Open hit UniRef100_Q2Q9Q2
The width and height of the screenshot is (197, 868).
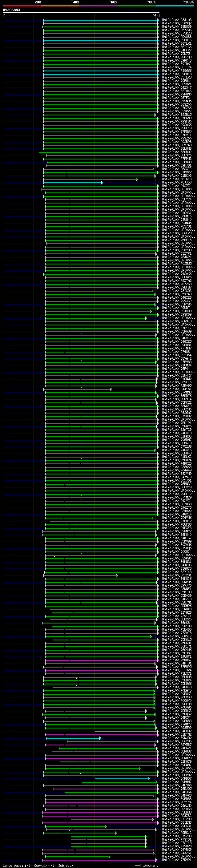(177, 23)
